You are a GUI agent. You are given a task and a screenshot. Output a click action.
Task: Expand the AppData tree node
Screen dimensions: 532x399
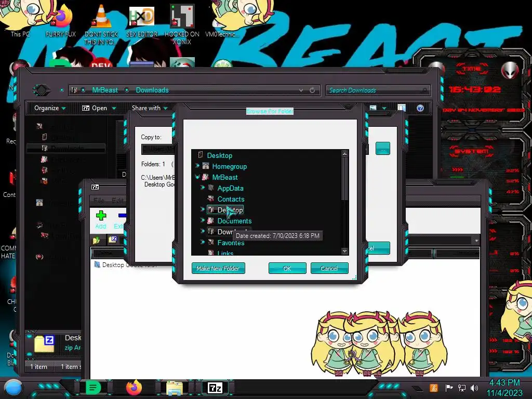pyautogui.click(x=203, y=188)
